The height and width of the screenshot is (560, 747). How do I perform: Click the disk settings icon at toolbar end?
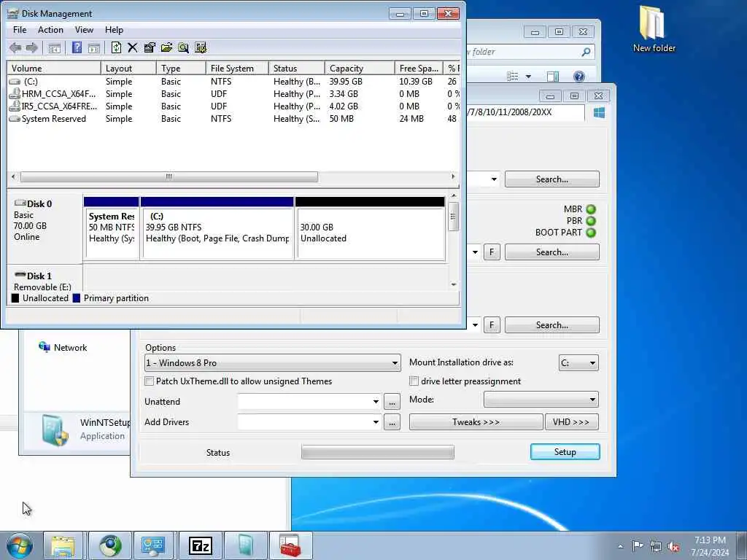point(201,47)
